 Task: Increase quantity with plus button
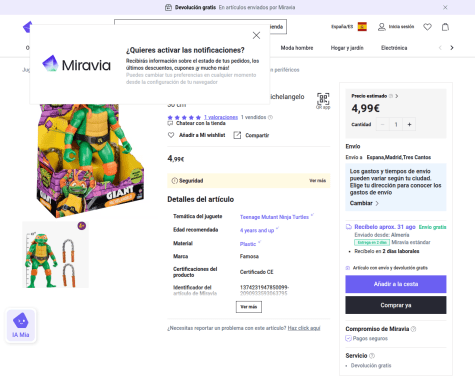409,124
